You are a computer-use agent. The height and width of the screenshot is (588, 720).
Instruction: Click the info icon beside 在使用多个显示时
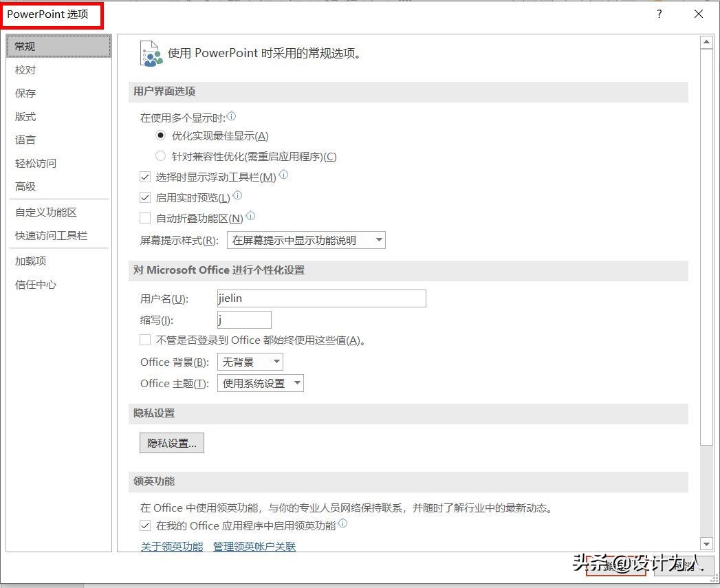[x=232, y=116]
